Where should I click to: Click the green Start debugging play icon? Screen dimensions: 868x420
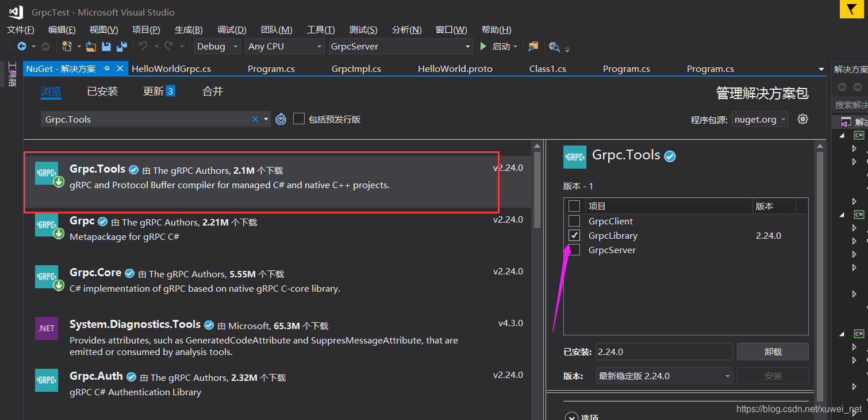[483, 46]
